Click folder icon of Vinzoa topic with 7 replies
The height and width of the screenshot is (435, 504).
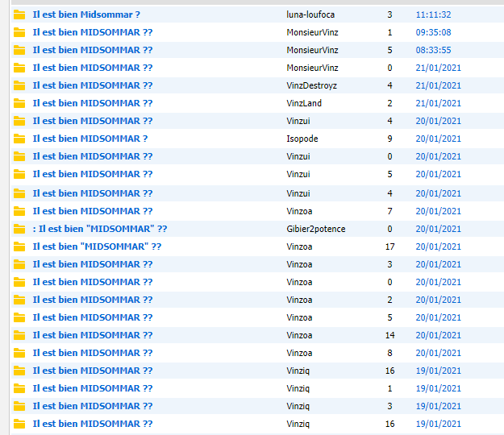point(19,211)
